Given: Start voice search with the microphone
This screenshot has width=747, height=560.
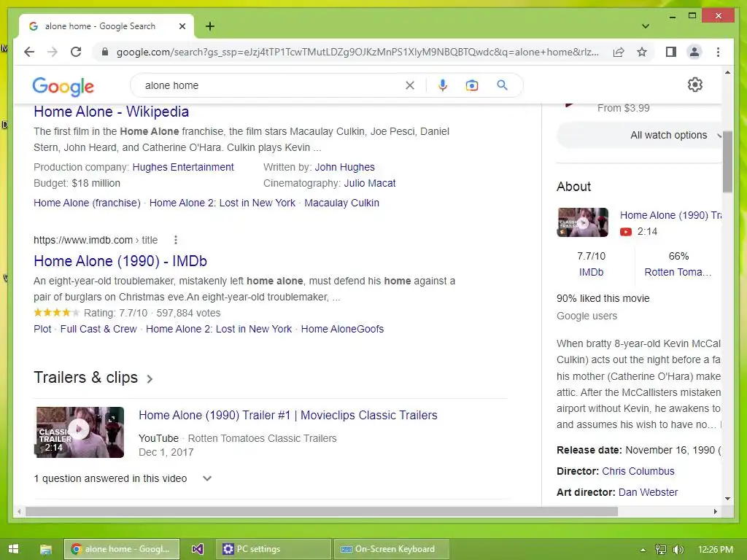Looking at the screenshot, I should (x=443, y=85).
